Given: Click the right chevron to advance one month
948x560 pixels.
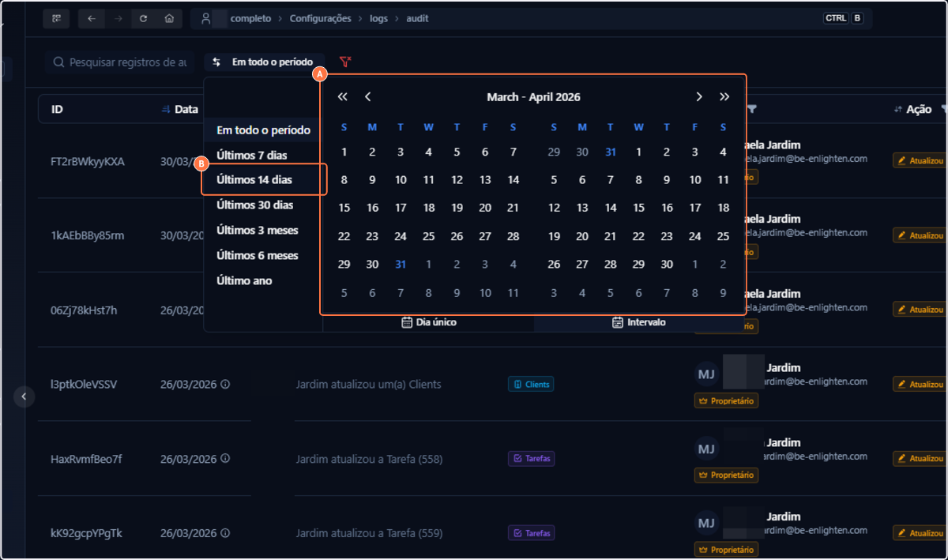Looking at the screenshot, I should click(x=698, y=96).
